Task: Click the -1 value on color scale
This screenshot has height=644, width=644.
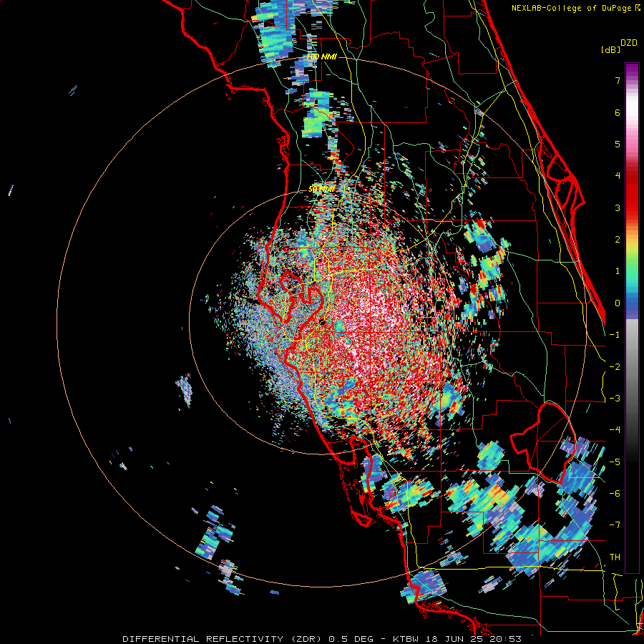Action: pos(615,335)
